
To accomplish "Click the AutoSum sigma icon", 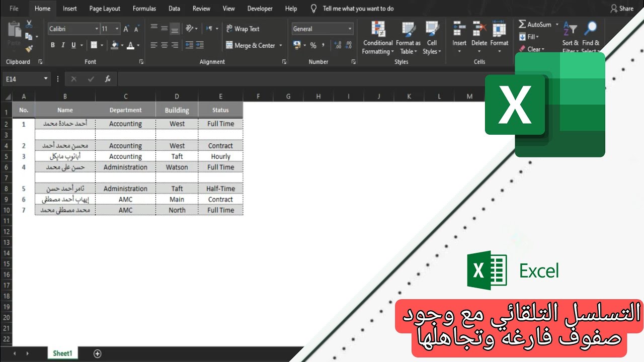I will pos(522,24).
